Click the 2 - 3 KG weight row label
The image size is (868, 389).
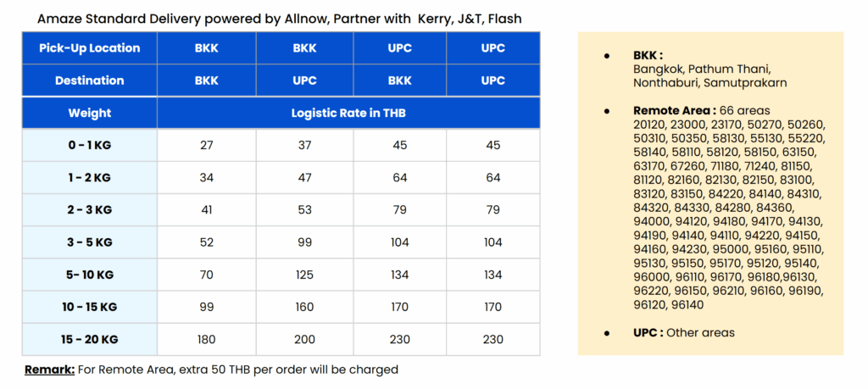click(x=89, y=209)
